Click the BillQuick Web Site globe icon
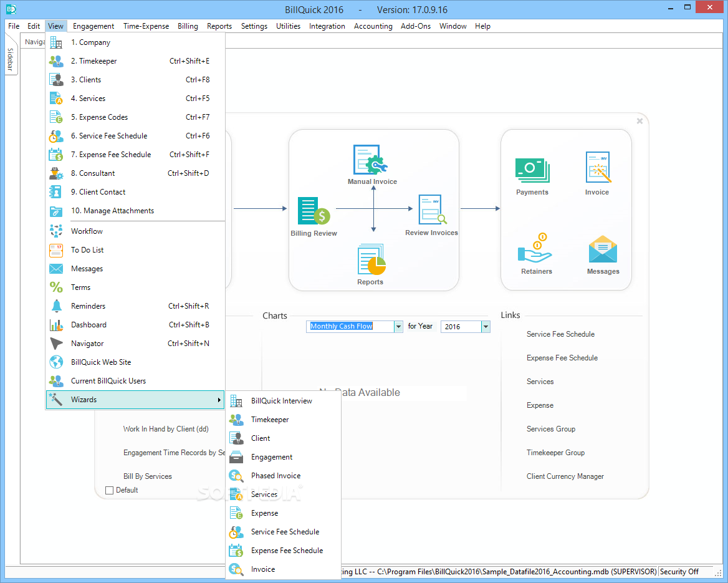Screen dimensions: 728x583 point(56,362)
